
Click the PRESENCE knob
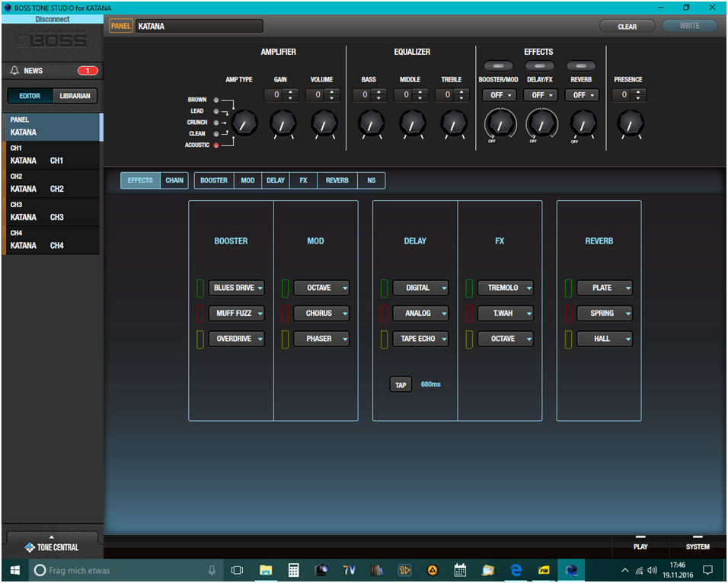coord(630,123)
